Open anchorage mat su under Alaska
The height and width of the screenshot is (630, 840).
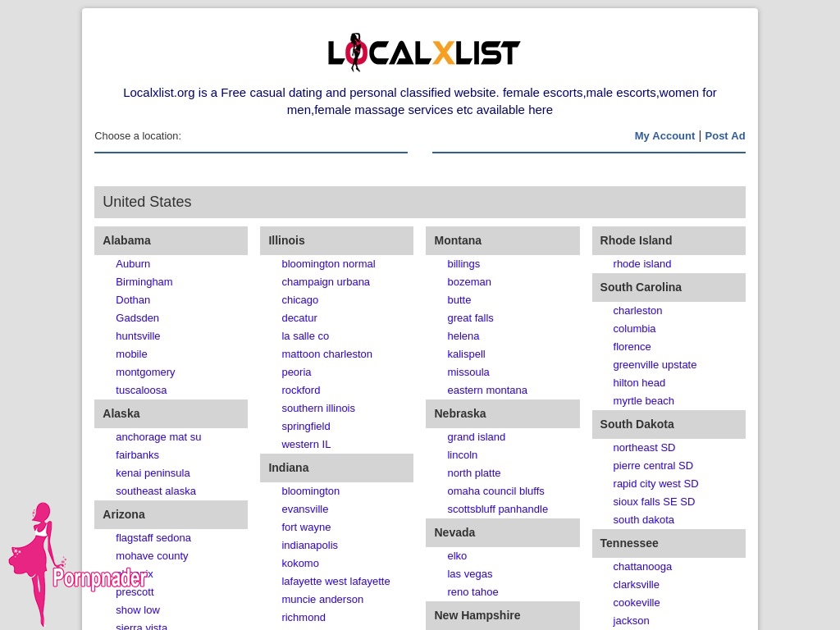[x=158, y=437]
